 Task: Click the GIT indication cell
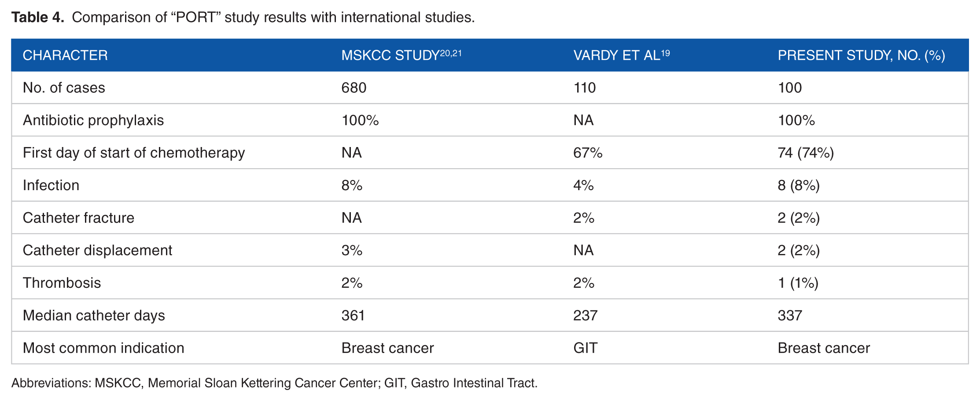(585, 348)
